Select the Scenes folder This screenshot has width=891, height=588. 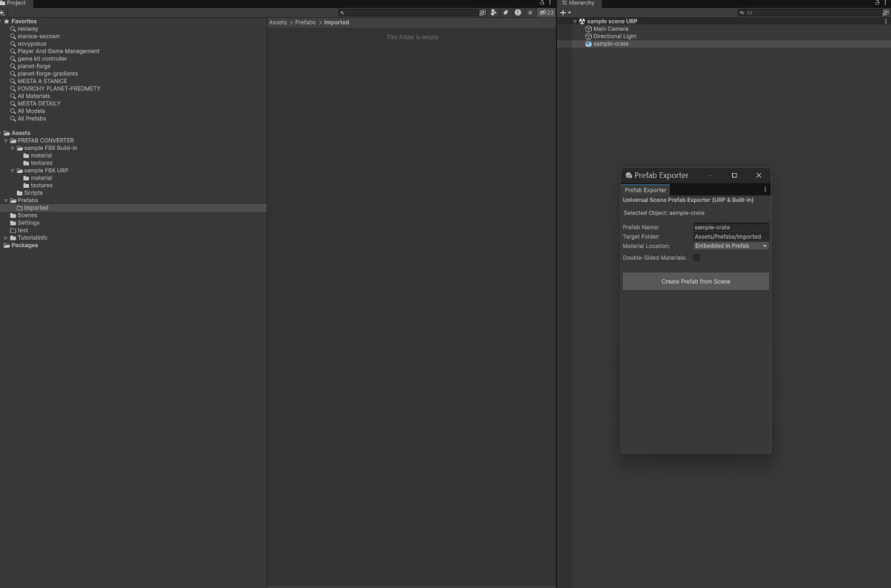coord(27,215)
